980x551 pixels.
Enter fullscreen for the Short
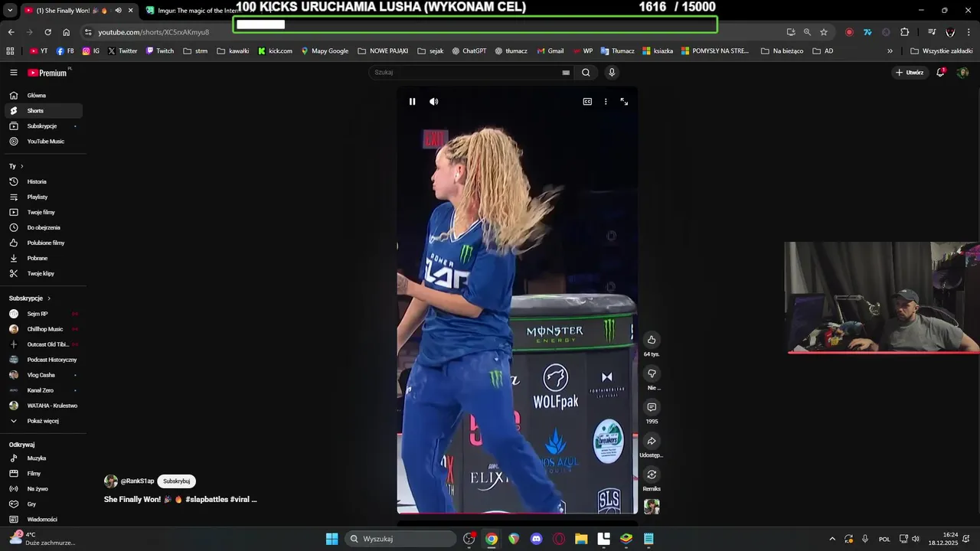pos(624,102)
